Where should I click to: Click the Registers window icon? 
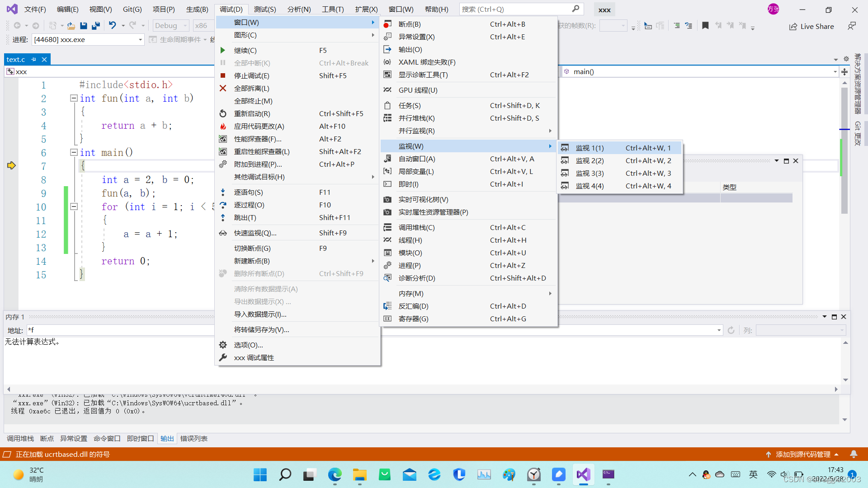[x=387, y=319]
